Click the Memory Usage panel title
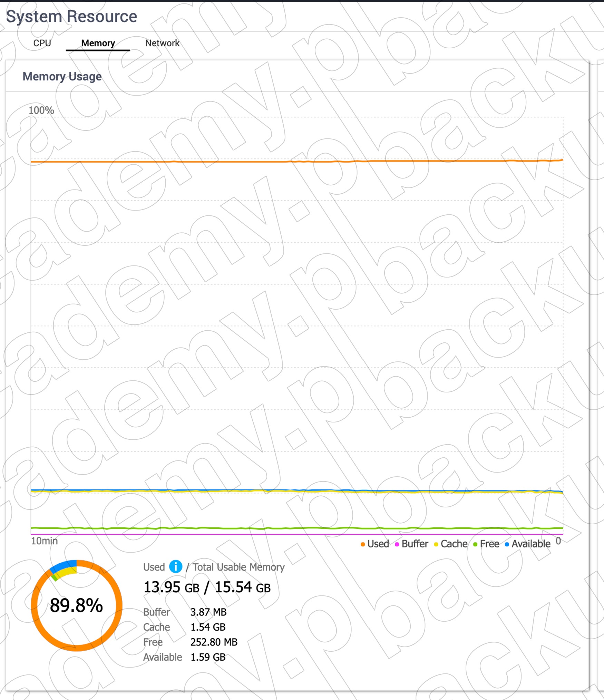Screen dimensions: 604x700 click(x=62, y=76)
